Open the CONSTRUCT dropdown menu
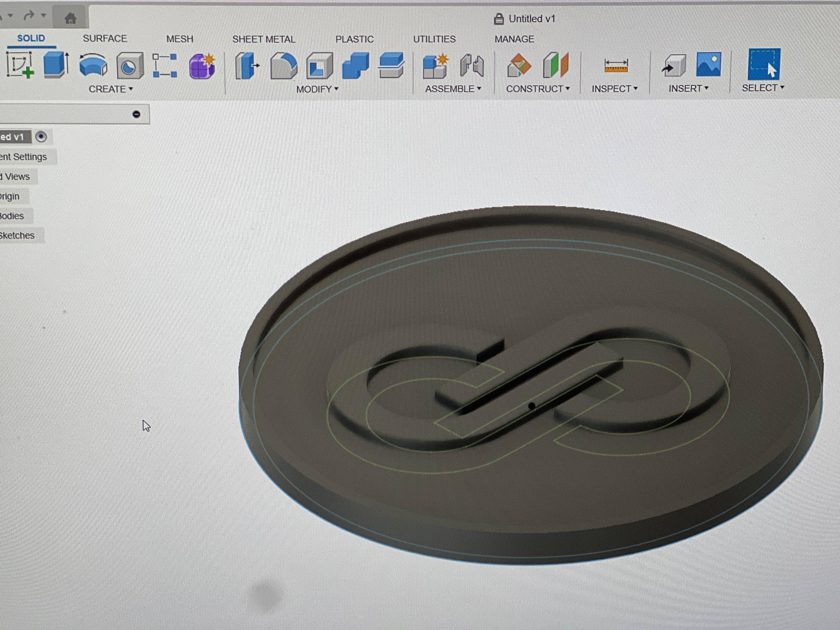 (537, 89)
